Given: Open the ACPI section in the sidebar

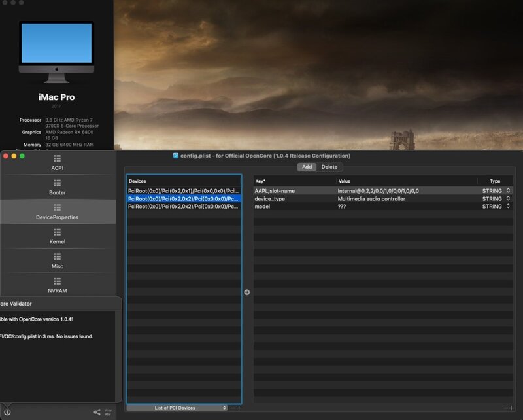Looking at the screenshot, I should coord(58,163).
